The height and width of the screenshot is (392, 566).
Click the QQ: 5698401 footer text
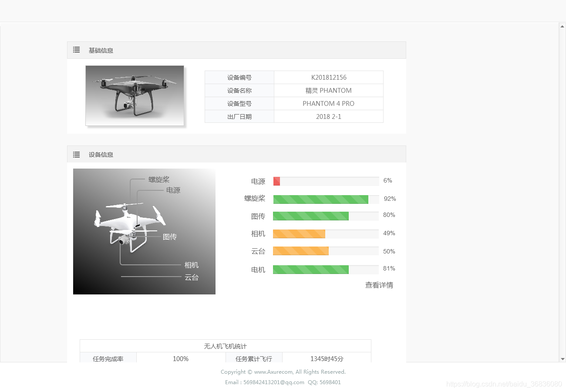click(x=324, y=382)
